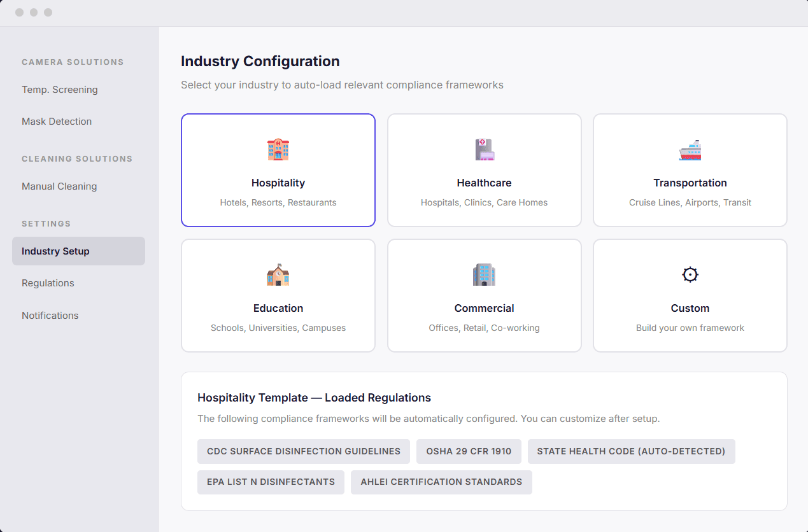Click the Commercial office building icon
The height and width of the screenshot is (532, 808).
484,275
